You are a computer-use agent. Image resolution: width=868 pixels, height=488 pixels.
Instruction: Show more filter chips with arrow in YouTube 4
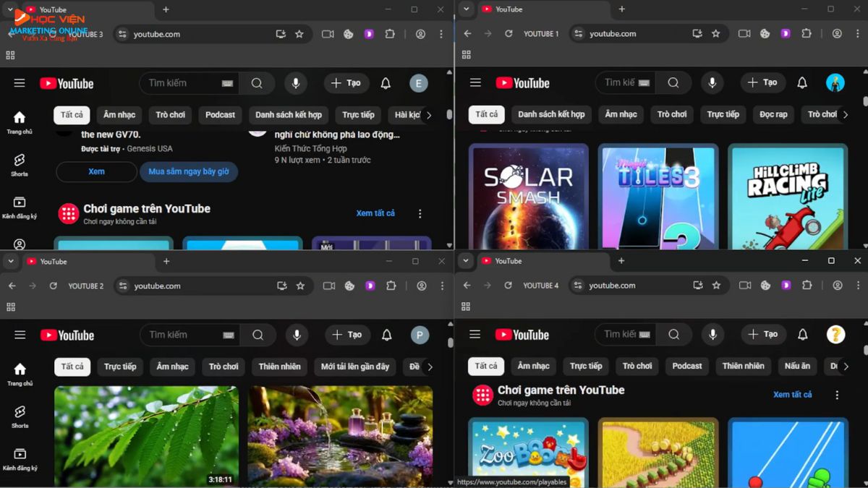click(x=845, y=366)
